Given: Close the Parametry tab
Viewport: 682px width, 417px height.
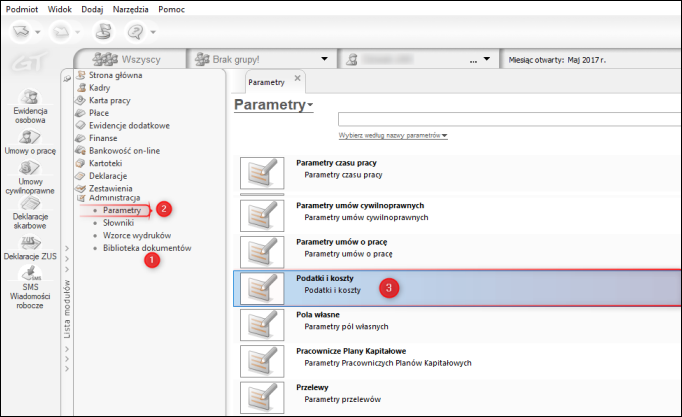Looking at the screenshot, I should pyautogui.click(x=298, y=78).
